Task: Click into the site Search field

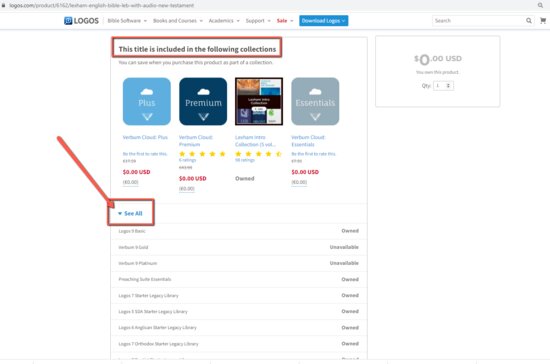Action: pos(479,21)
